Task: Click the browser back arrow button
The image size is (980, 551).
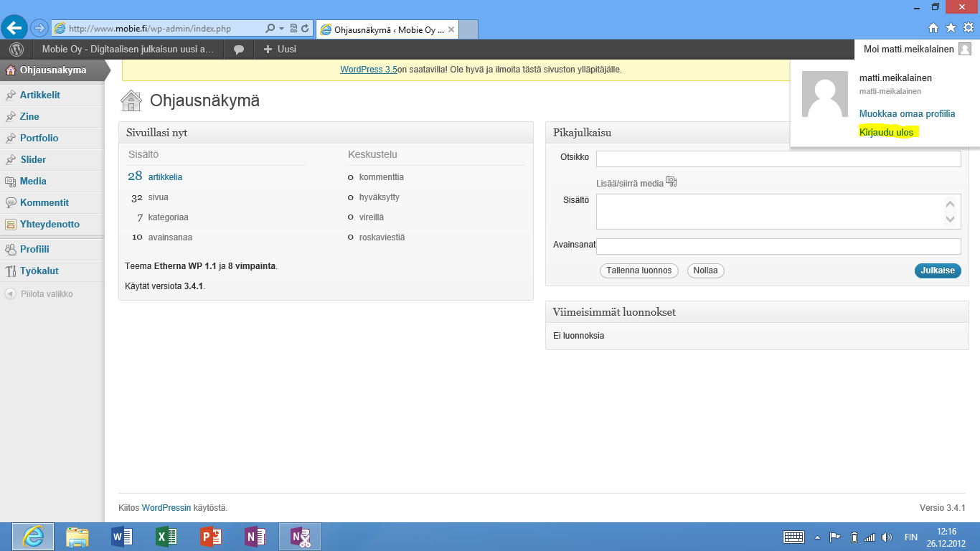Action: pos(14,28)
